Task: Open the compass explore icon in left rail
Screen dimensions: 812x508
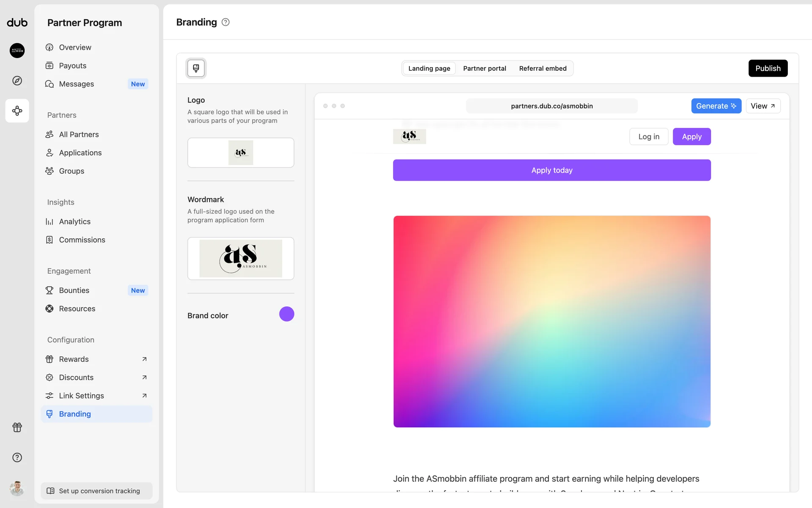Action: tap(17, 80)
